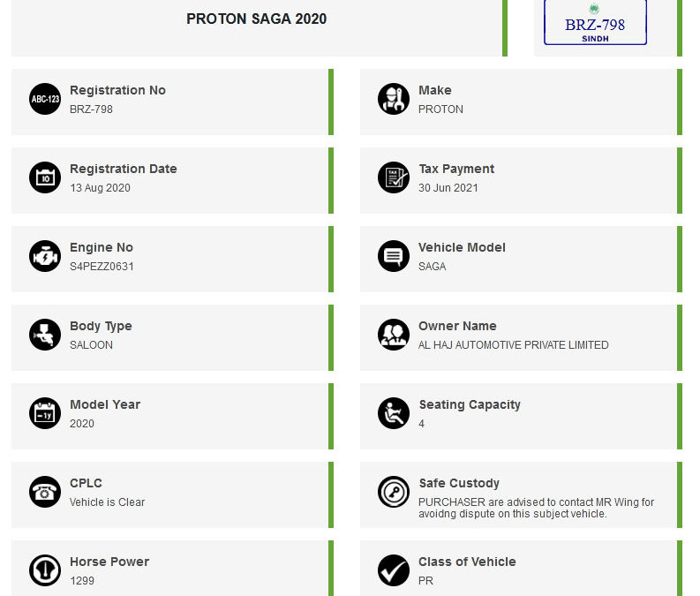700x596 pixels.
Task: Click the BRZ-798 Sindh number plate image
Action: click(x=595, y=22)
